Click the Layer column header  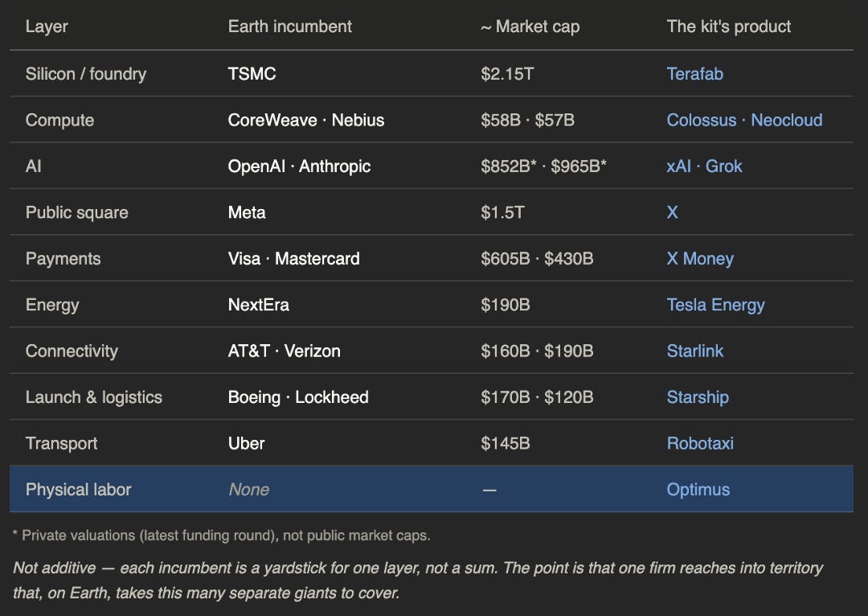click(47, 27)
